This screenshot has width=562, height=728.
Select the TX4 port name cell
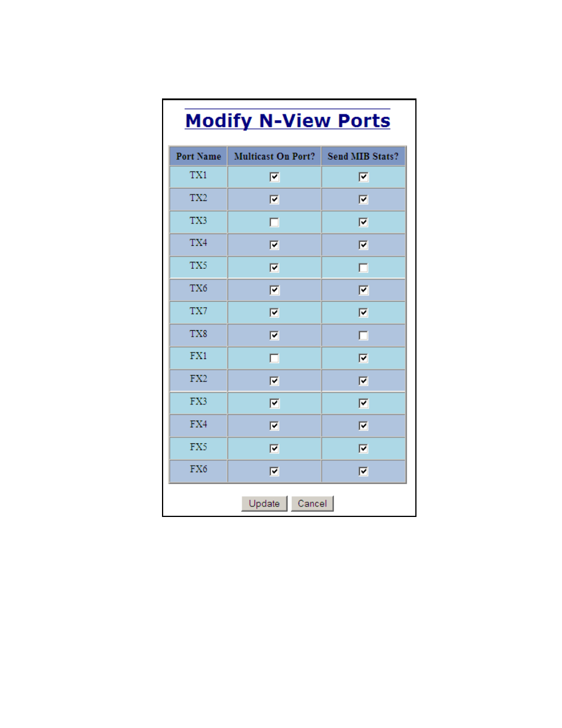pyautogui.click(x=199, y=245)
